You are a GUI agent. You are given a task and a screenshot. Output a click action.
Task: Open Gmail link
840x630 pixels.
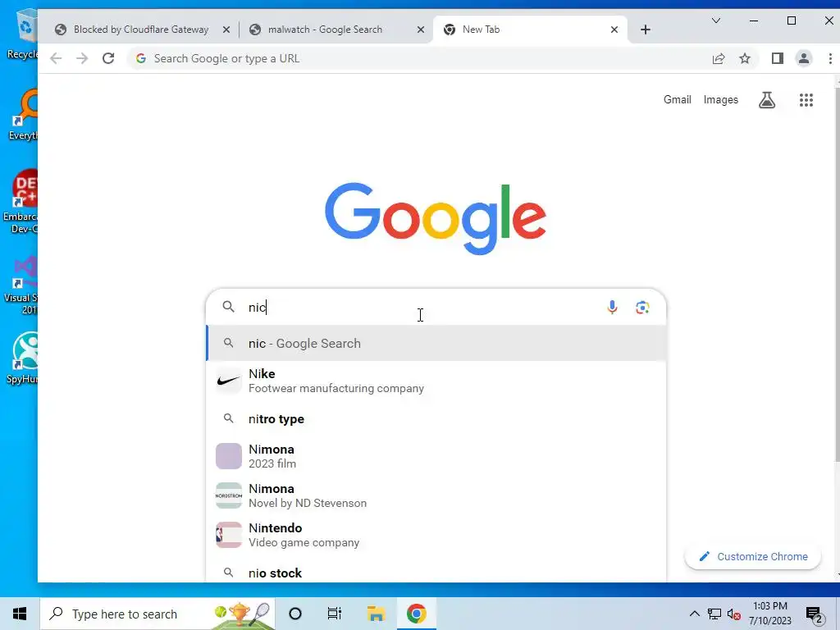click(x=677, y=99)
